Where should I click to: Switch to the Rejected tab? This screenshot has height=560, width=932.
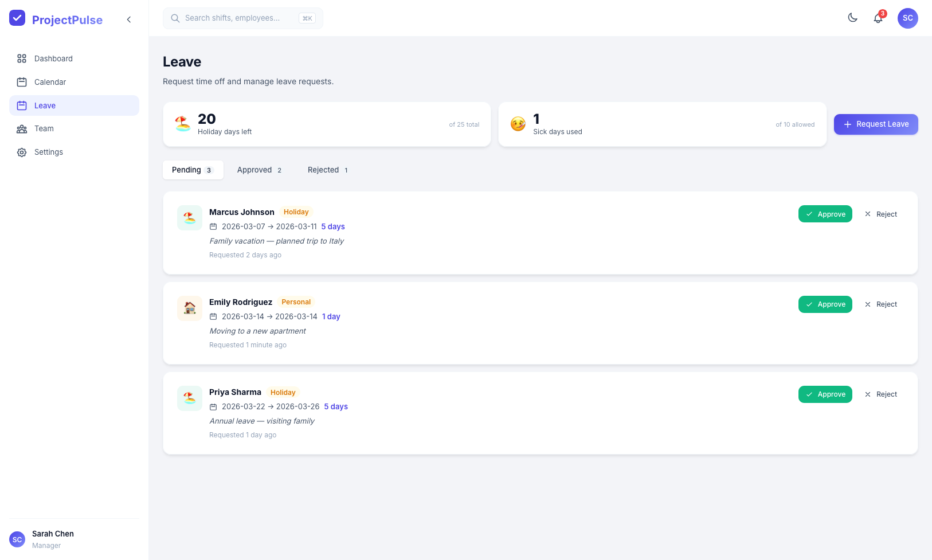point(327,170)
